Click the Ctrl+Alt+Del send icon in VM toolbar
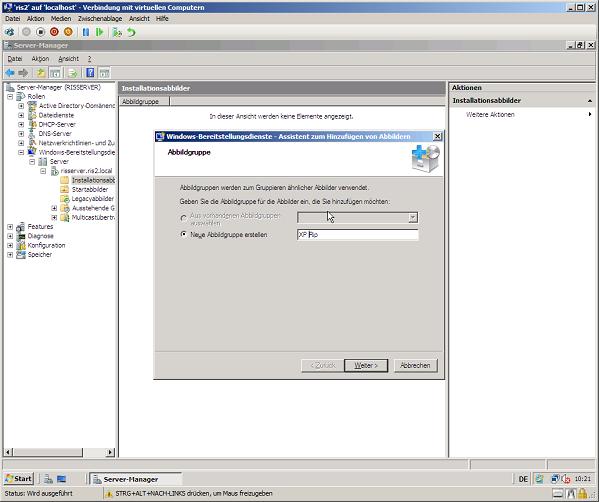The height and width of the screenshot is (502, 599). [x=10, y=32]
